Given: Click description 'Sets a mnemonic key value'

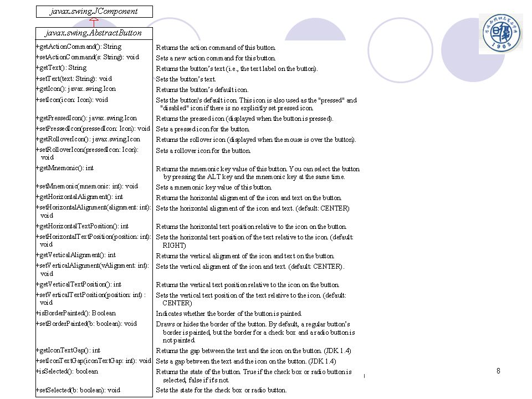Looking at the screenshot, I should click(214, 187).
